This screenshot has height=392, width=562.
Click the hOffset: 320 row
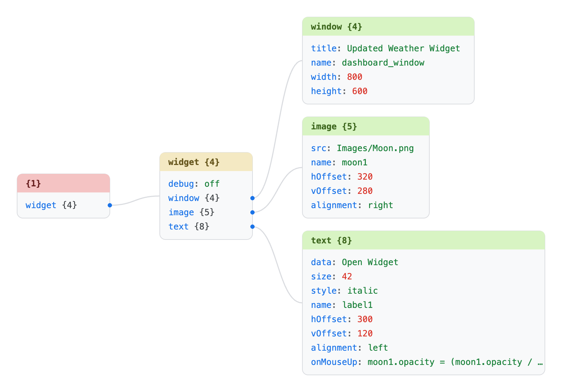(x=366, y=177)
